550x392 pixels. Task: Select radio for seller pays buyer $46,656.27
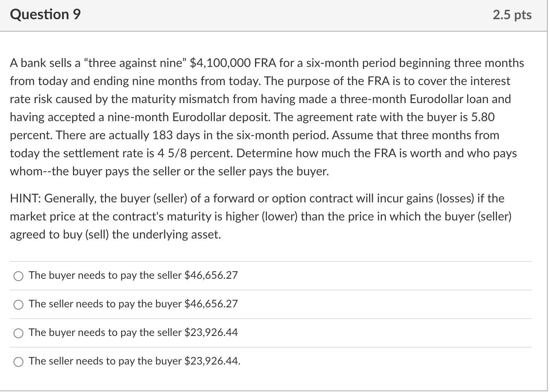coord(18,305)
